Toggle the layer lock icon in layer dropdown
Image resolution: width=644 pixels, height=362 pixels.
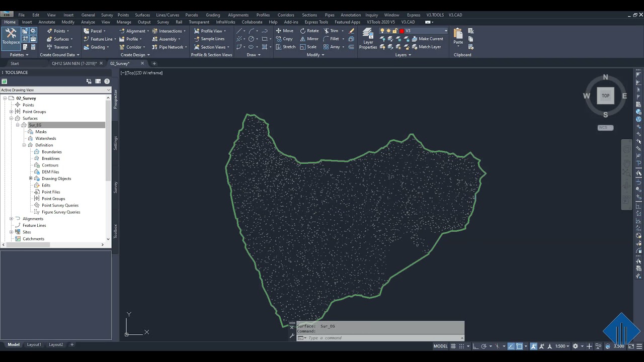395,31
